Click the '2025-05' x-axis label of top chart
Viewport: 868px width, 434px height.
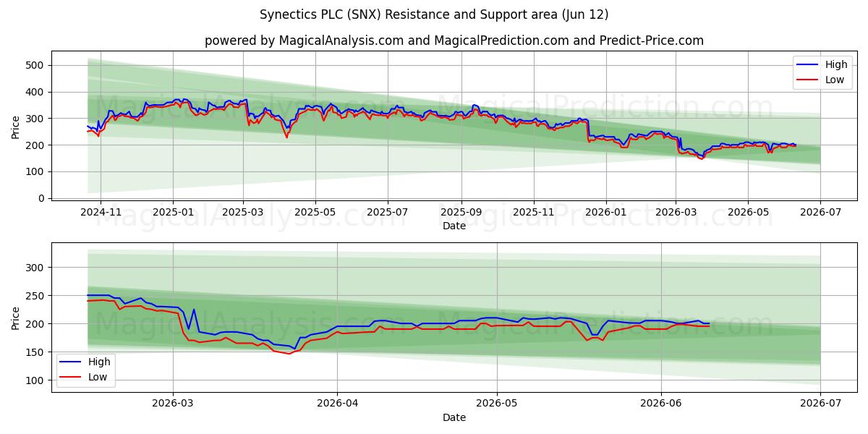pyautogui.click(x=315, y=213)
